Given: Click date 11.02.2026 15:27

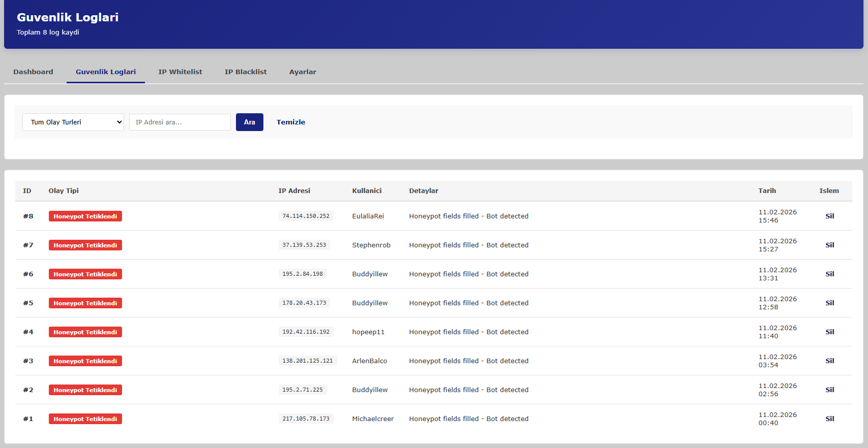Looking at the screenshot, I should coord(777,245).
